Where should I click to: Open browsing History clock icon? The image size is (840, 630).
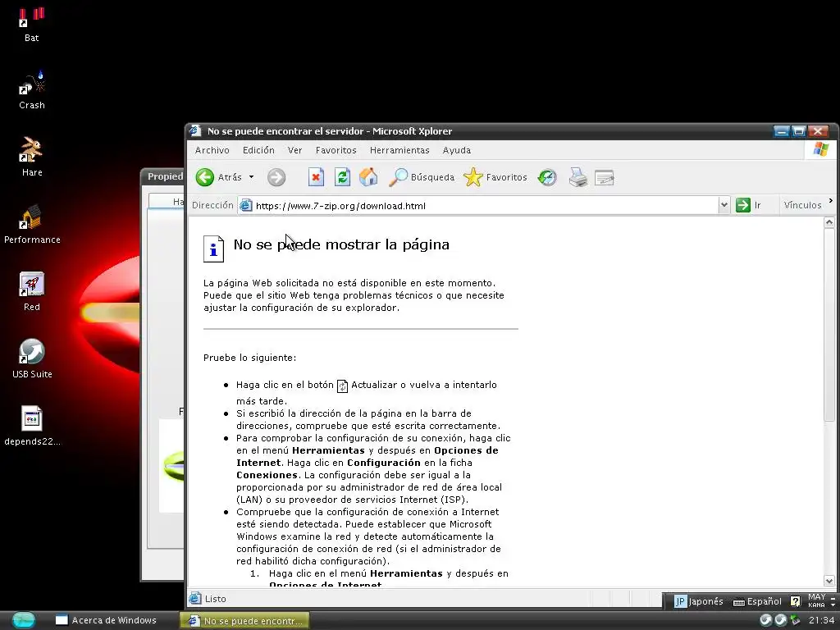[547, 177]
